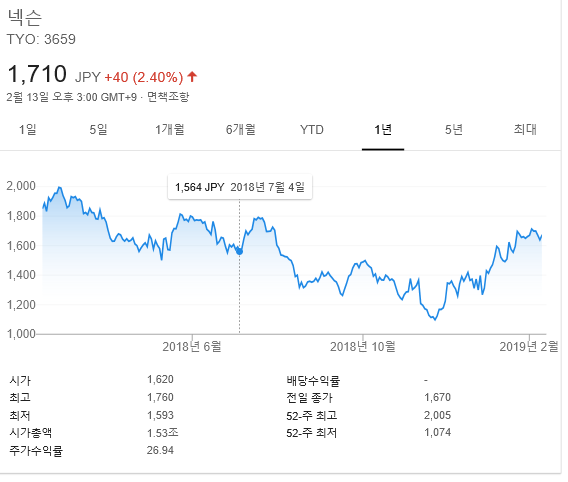568x482 pixels.
Task: Select the 1일 time range tab
Action: click(28, 130)
